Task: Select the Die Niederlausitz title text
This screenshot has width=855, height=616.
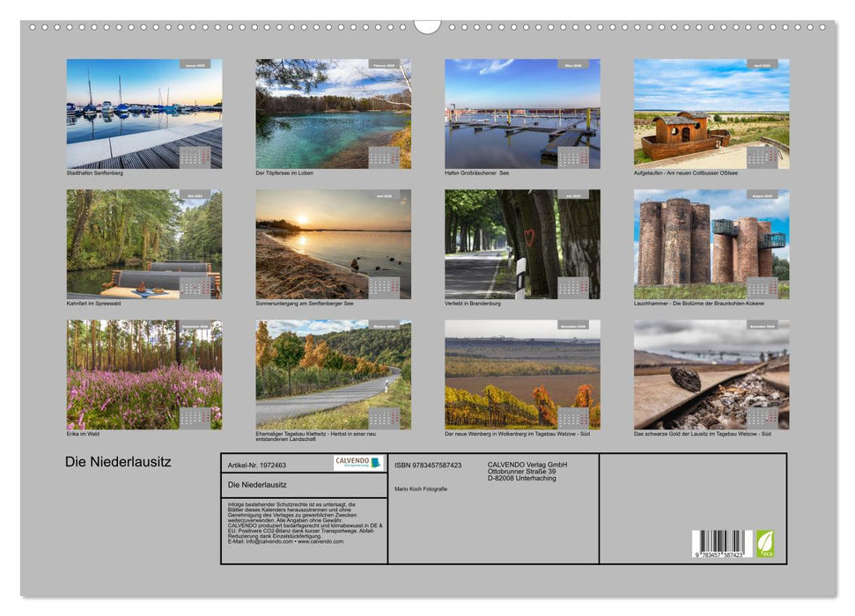Action: click(x=119, y=461)
